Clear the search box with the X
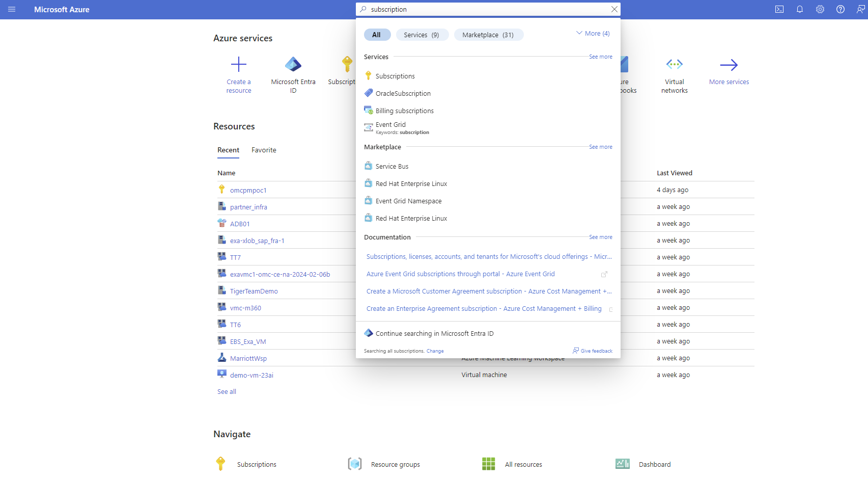Image resolution: width=868 pixels, height=479 pixels. 614,9
